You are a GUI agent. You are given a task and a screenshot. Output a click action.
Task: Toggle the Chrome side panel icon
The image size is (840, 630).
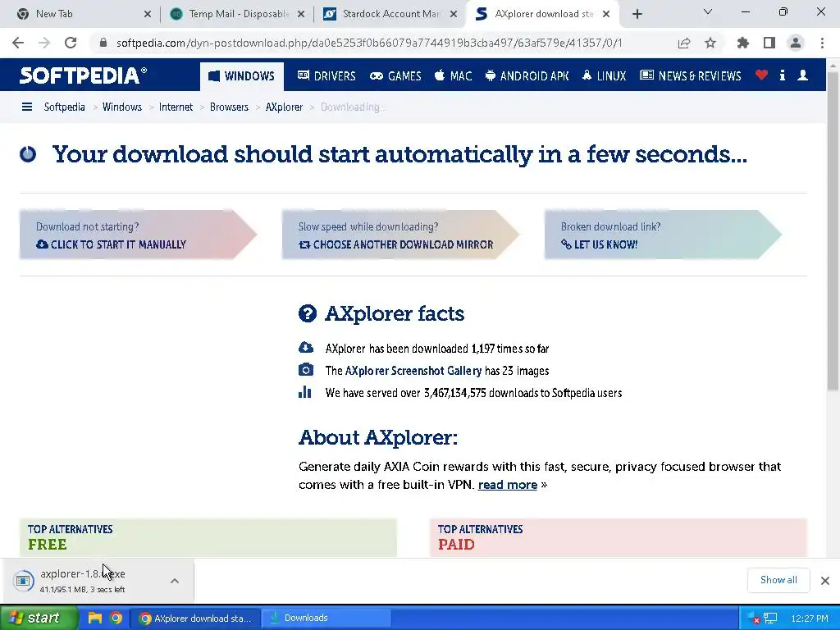click(x=769, y=43)
